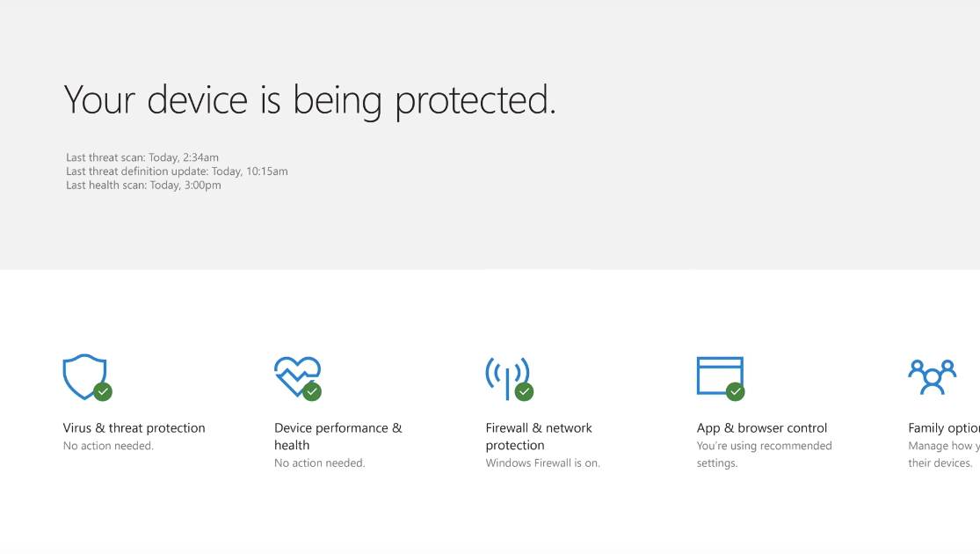This screenshot has width=980, height=554.
Task: Click 'No action needed.' under Virus & threat protection
Action: tap(108, 446)
